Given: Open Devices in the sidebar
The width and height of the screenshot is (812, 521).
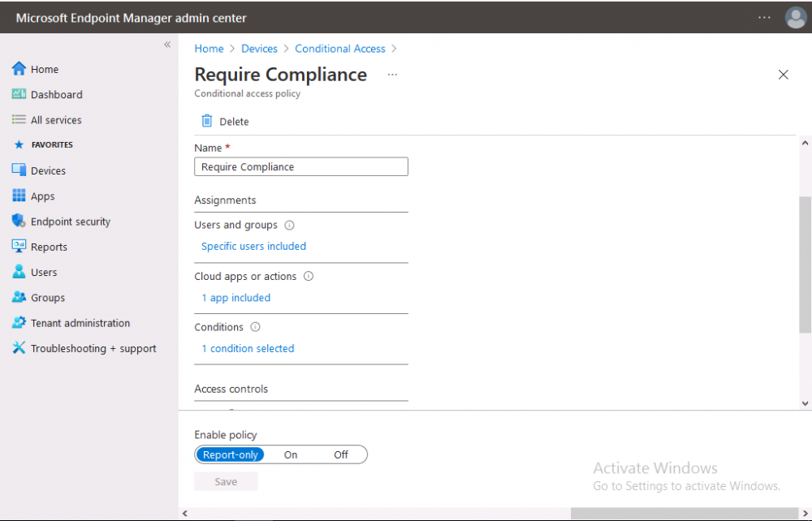Looking at the screenshot, I should [x=48, y=170].
